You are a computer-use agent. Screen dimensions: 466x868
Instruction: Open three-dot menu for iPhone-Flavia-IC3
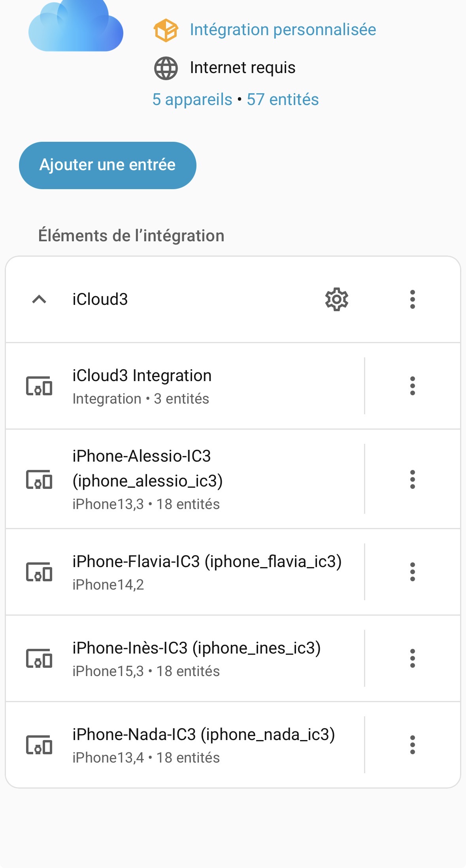(412, 572)
